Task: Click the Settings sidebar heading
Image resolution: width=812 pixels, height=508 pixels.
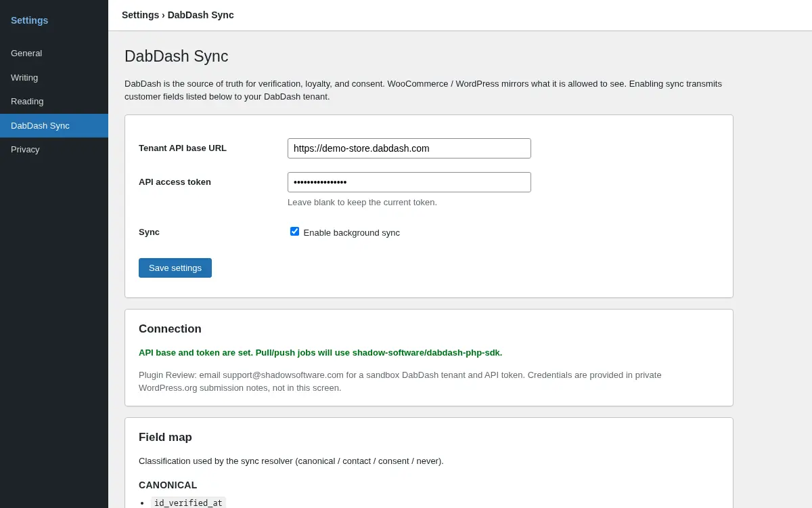Action: 29,20
